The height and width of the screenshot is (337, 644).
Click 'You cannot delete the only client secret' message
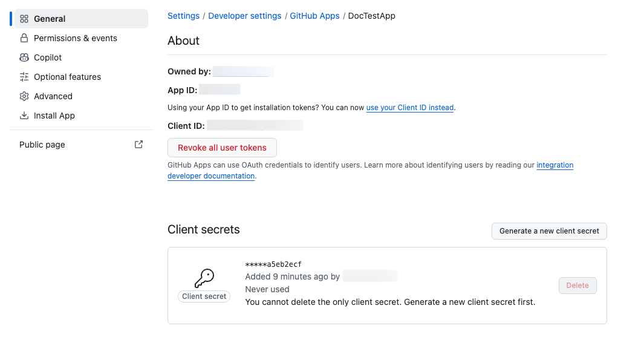pyautogui.click(x=390, y=302)
